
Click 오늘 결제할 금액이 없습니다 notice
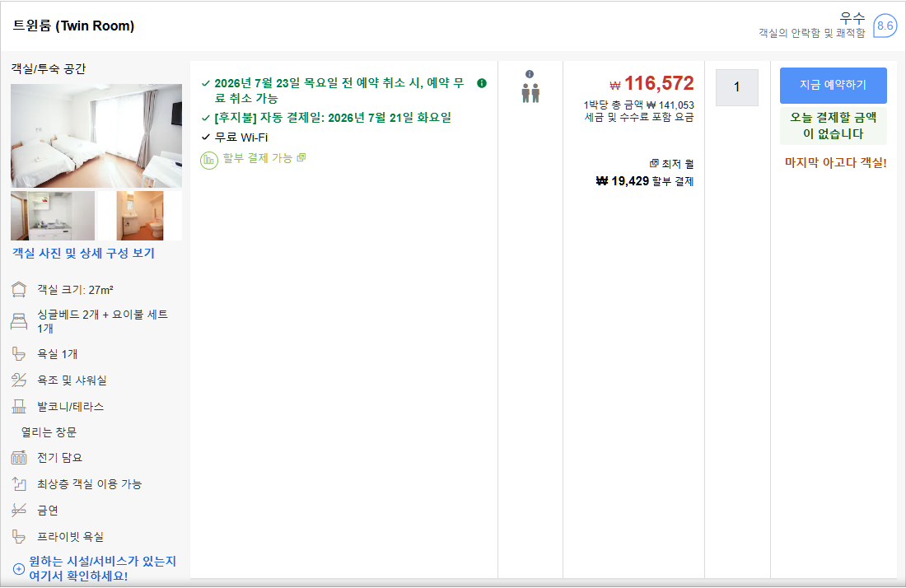(833, 125)
